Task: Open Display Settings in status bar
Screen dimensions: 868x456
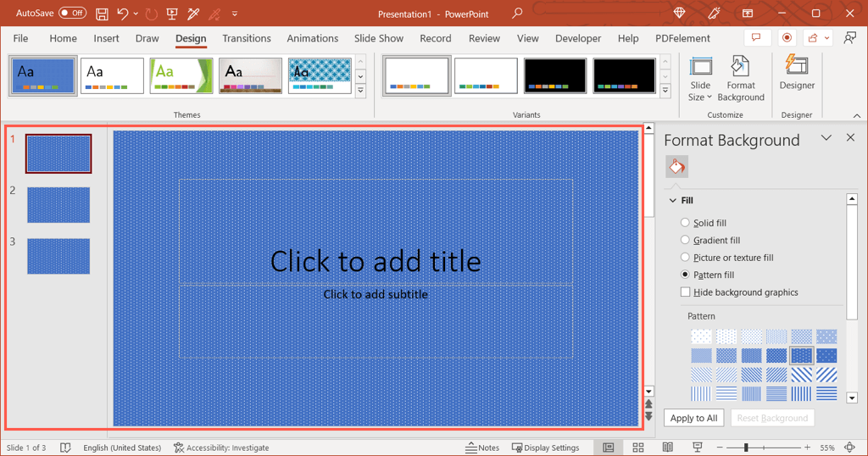Action: point(545,448)
